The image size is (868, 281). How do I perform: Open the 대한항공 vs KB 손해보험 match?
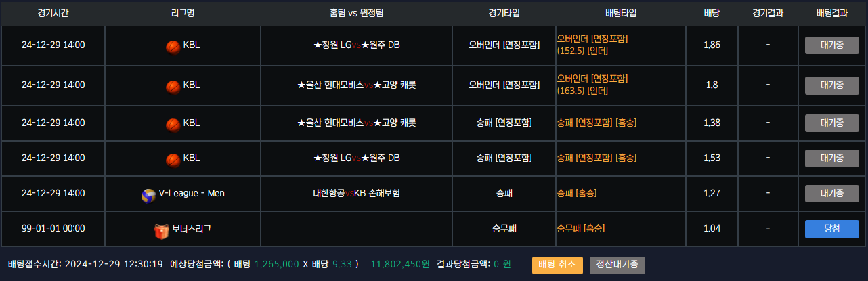click(357, 194)
